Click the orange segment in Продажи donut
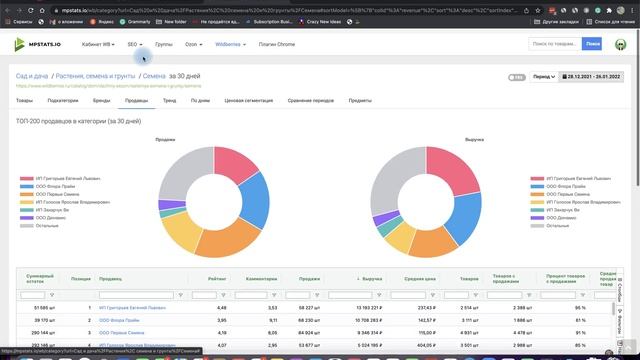 (227, 242)
